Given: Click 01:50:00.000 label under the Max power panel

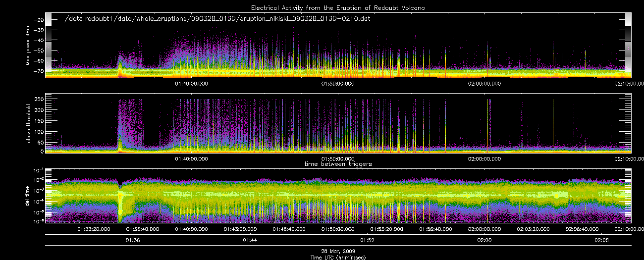Looking at the screenshot, I should [x=338, y=84].
